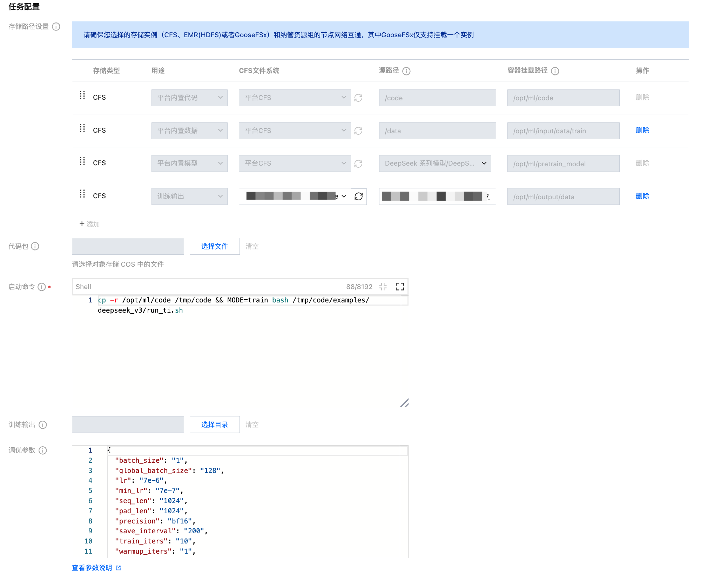Refresh CFS list in /code row
The height and width of the screenshot is (581, 728).
(x=358, y=98)
